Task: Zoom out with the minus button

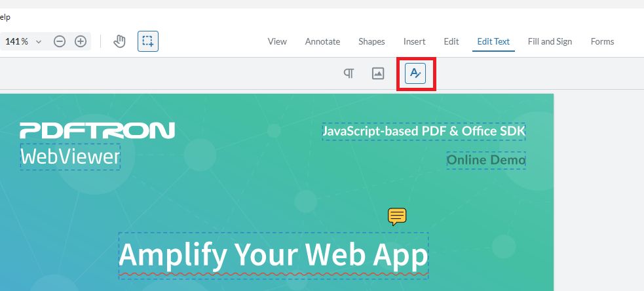Action: coord(60,41)
